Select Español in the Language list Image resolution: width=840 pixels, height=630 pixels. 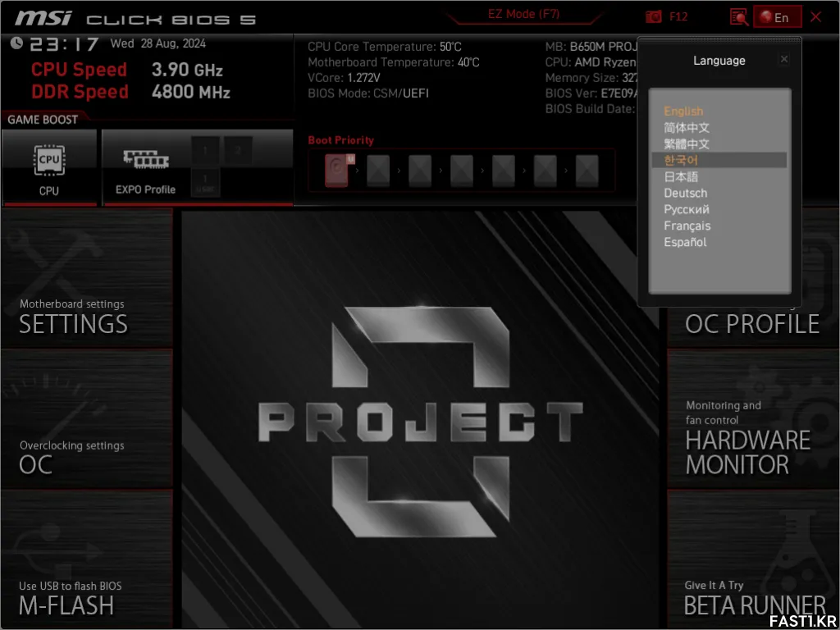[685, 242]
